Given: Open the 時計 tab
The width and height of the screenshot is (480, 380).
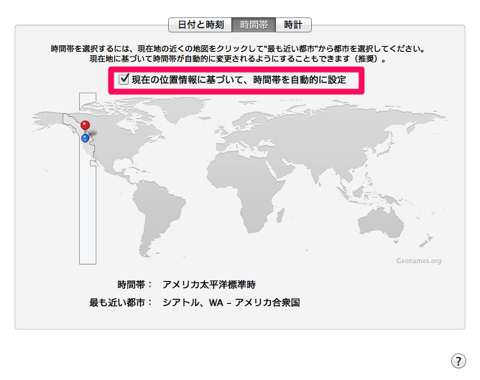Looking at the screenshot, I should coord(293,25).
